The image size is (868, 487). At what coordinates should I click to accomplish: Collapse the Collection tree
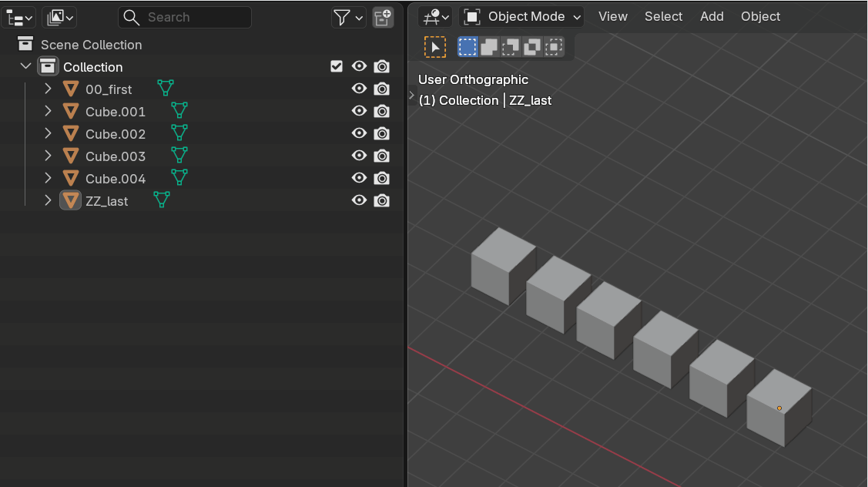(x=25, y=66)
